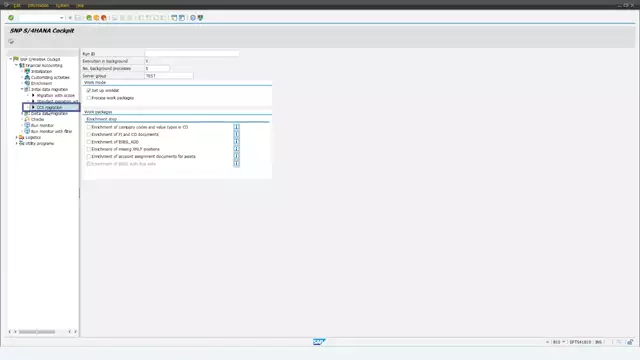Click the green Back toolbar icon
Image resolution: width=640 pixels, height=360 pixels.
coord(89,18)
